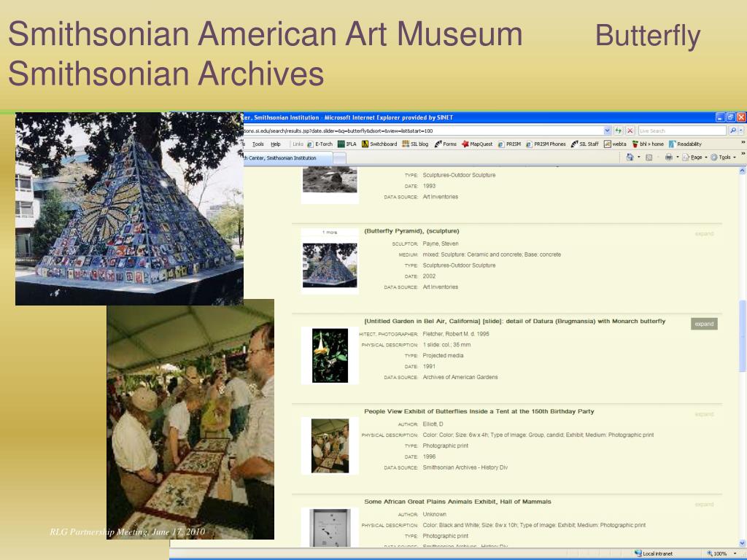
Task: Click the text 'Smithsonian Archives - History Div'
Action: (465, 467)
